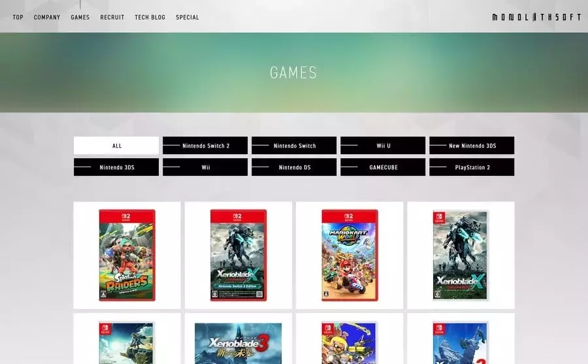The width and height of the screenshot is (588, 364).
Task: Filter games by PlayStation 2
Action: [x=472, y=167]
